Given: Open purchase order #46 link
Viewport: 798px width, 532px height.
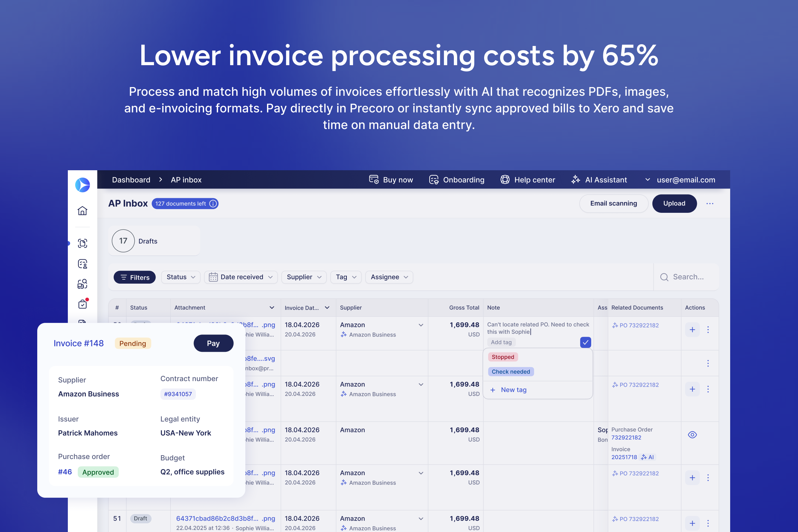Looking at the screenshot, I should coord(65,472).
